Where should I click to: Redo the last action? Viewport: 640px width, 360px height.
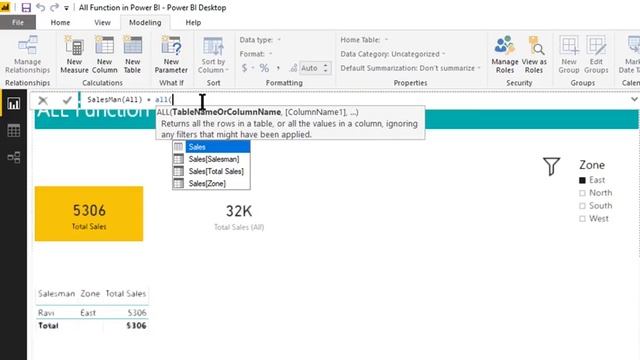pos(54,7)
